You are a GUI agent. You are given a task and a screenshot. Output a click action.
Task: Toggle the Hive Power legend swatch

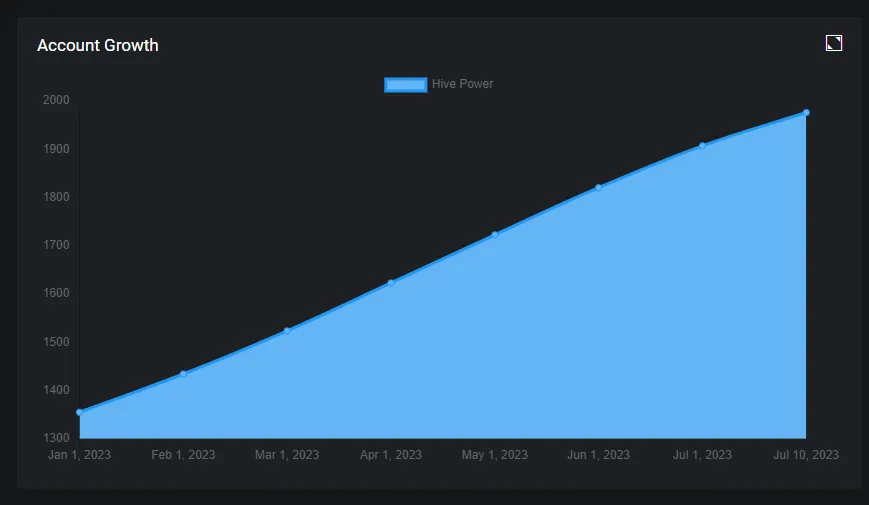tap(406, 84)
